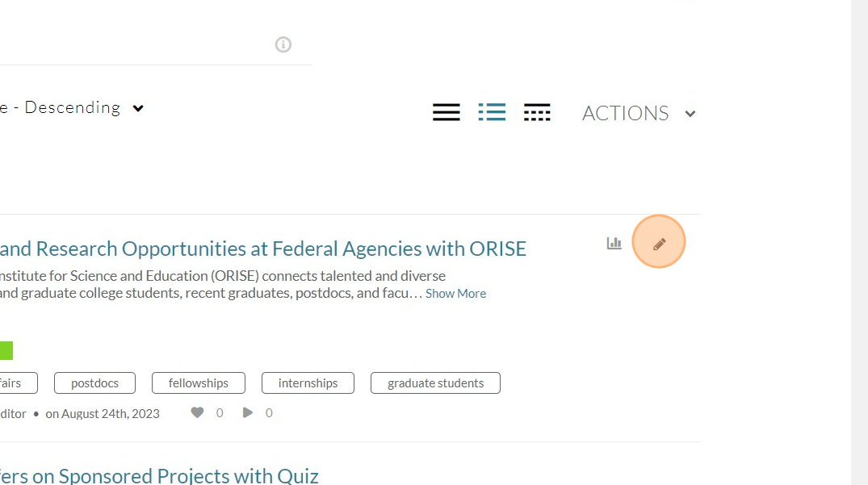The width and height of the screenshot is (868, 485).
Task: Click the partially visible fairs tag
Action: coord(19,383)
